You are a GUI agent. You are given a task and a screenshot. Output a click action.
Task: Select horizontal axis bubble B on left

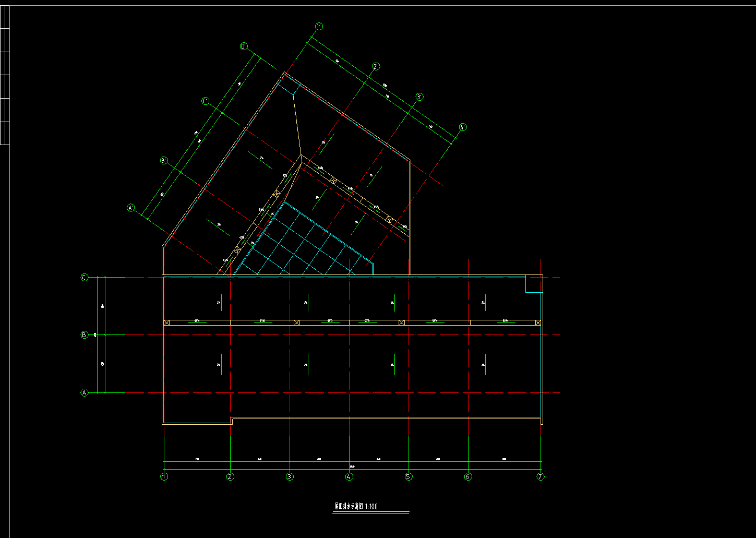[x=85, y=335]
